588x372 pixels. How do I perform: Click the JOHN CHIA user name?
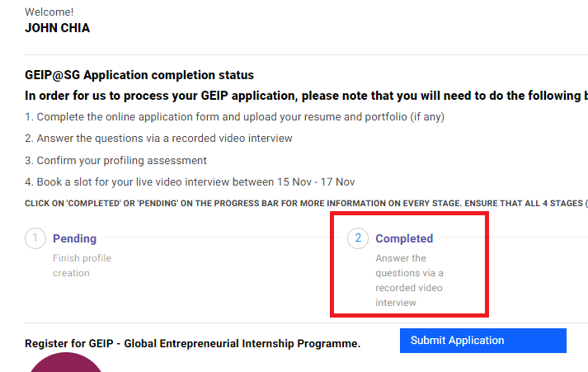click(x=58, y=28)
